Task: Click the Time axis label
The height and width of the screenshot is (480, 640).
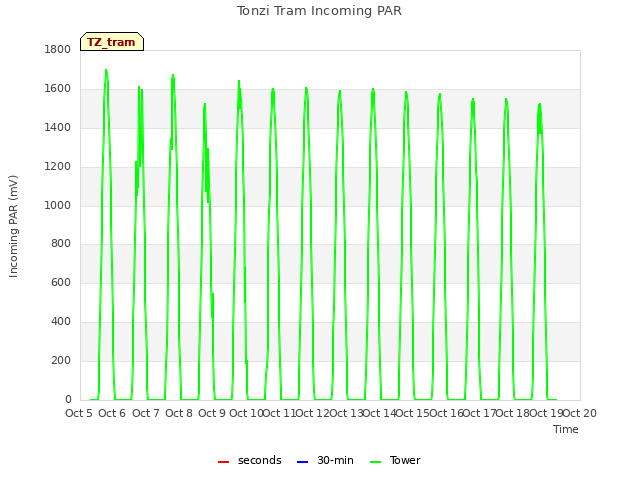Action: coord(565,429)
